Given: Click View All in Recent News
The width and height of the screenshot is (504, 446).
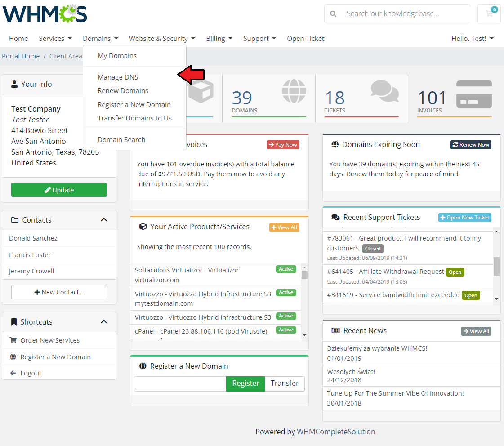Looking at the screenshot, I should pos(477,331).
